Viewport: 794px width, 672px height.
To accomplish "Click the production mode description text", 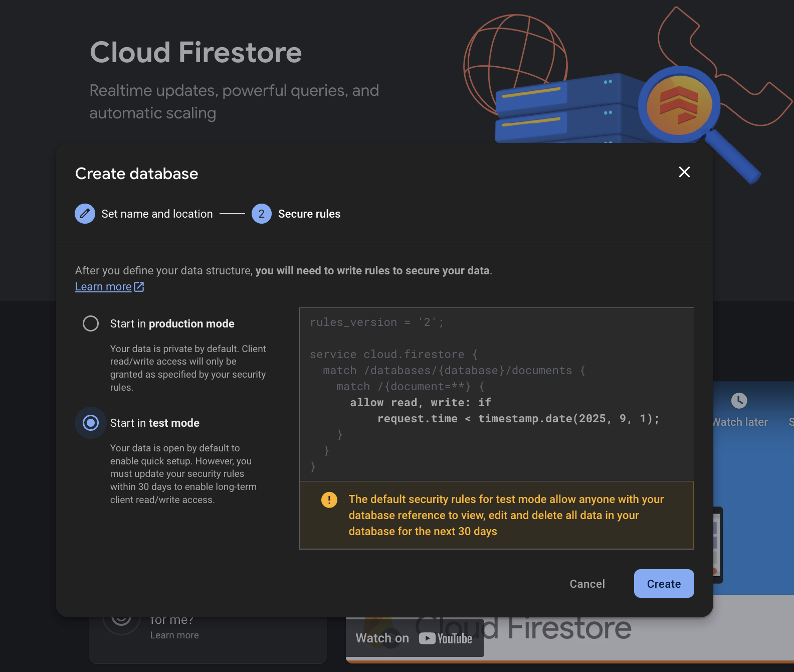I will (188, 368).
